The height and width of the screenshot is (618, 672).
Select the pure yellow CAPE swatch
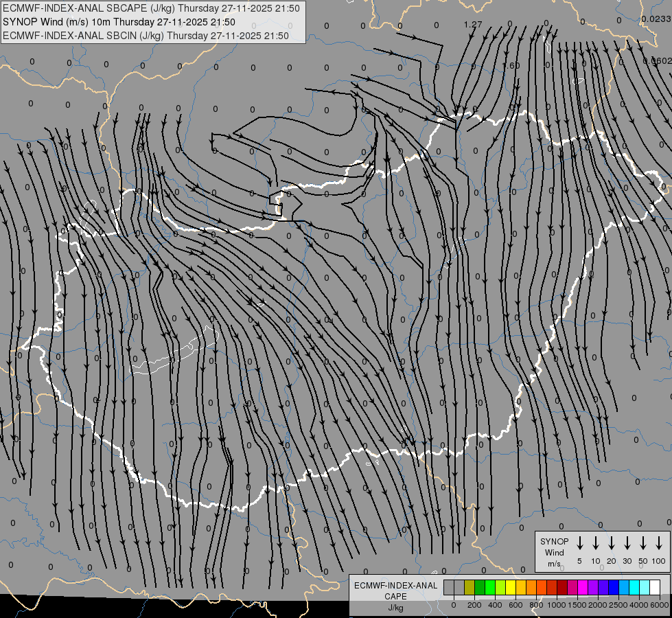point(511,587)
